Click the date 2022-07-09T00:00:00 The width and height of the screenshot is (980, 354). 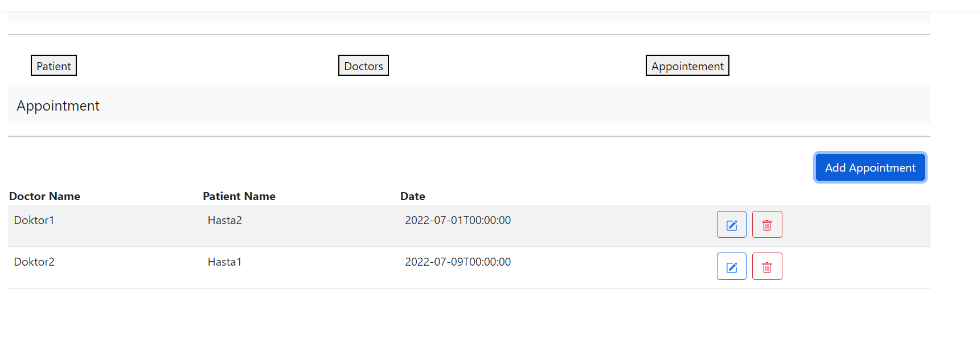(458, 262)
